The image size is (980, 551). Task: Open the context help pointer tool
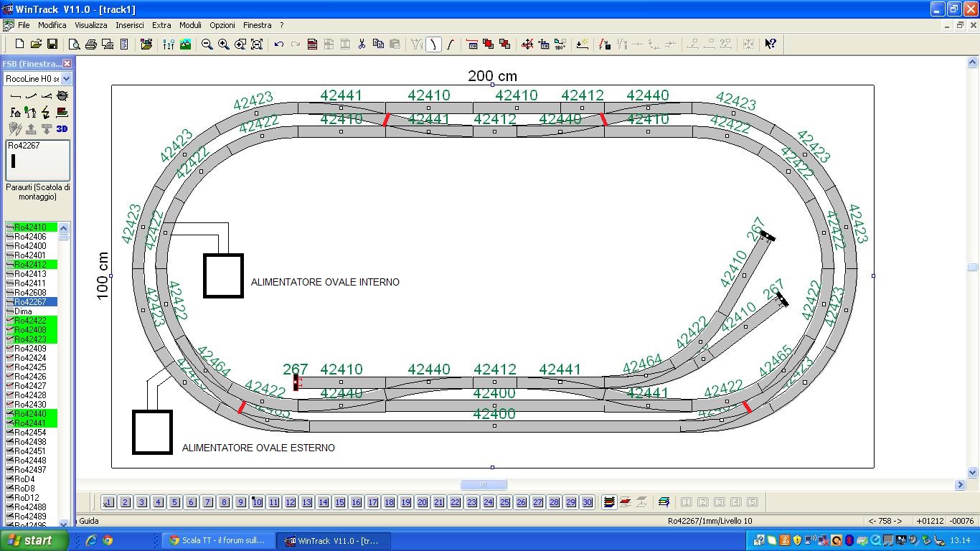[771, 44]
